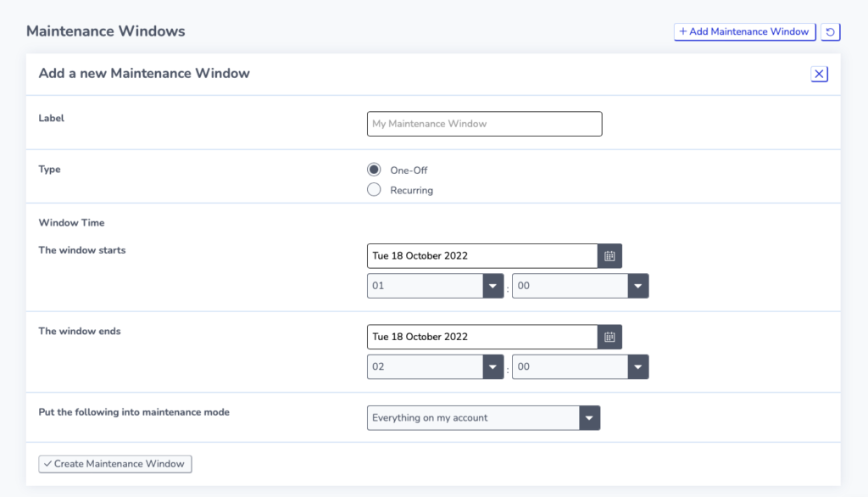Focus the Label text input field
This screenshot has height=497, width=868.
click(484, 124)
